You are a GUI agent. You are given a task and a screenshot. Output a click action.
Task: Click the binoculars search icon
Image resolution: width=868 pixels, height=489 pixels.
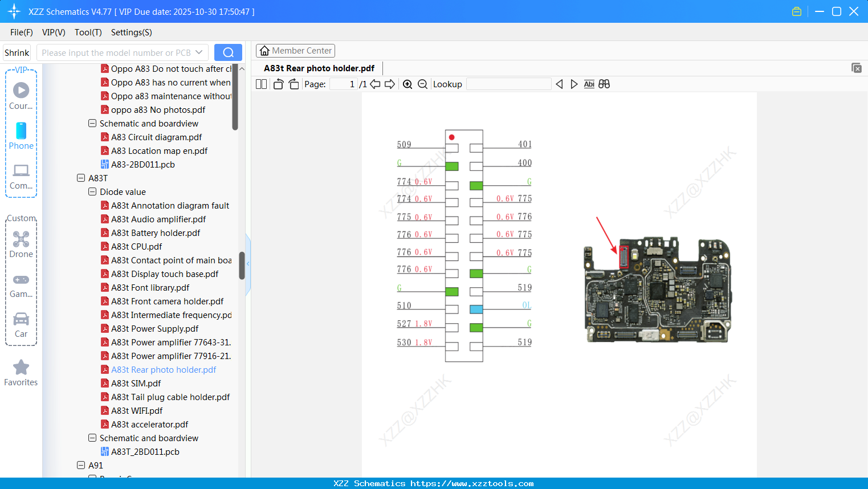tap(604, 84)
